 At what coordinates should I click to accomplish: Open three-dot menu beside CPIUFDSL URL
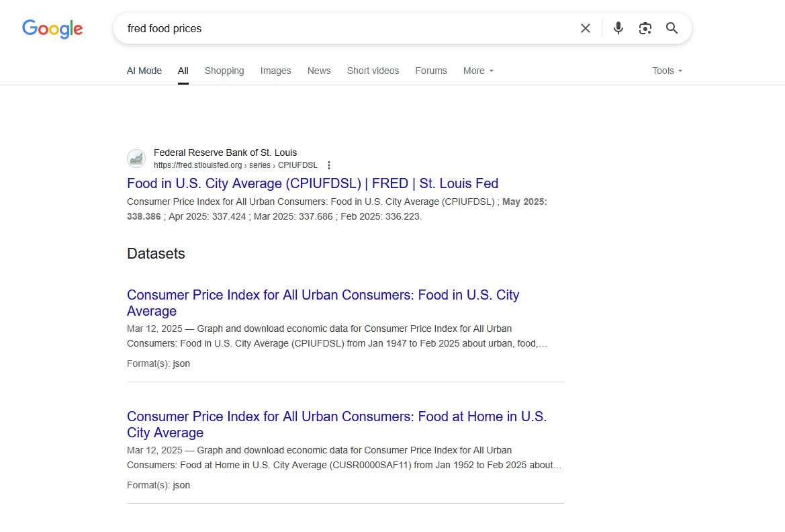tap(329, 165)
